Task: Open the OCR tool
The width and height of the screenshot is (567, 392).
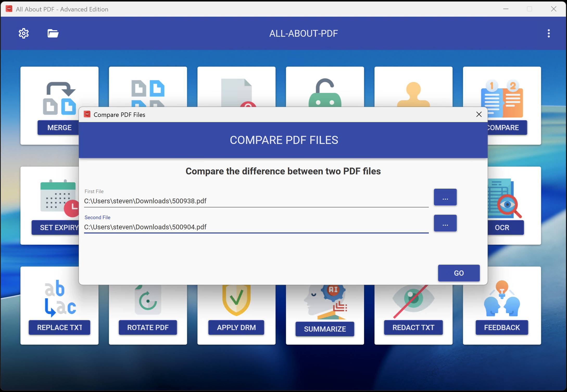Action: [502, 227]
